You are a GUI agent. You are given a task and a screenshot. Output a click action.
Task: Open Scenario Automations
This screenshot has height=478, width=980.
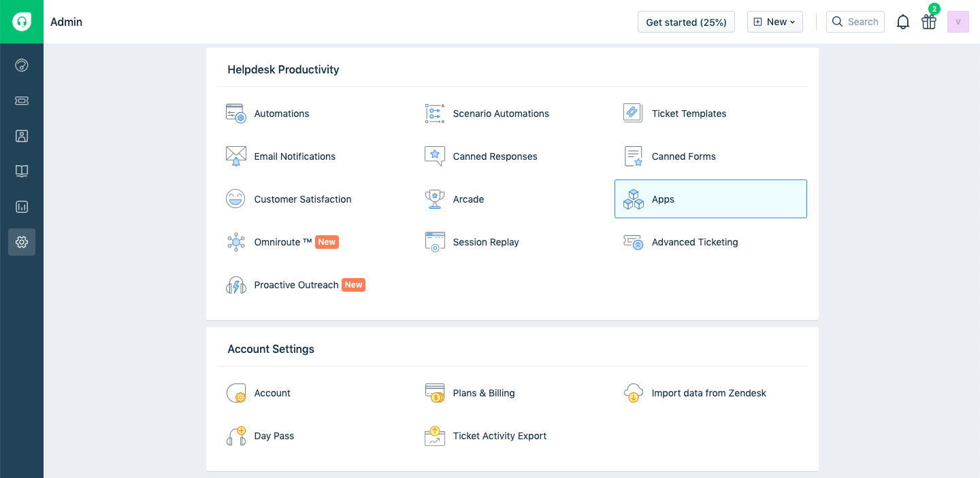coord(500,114)
